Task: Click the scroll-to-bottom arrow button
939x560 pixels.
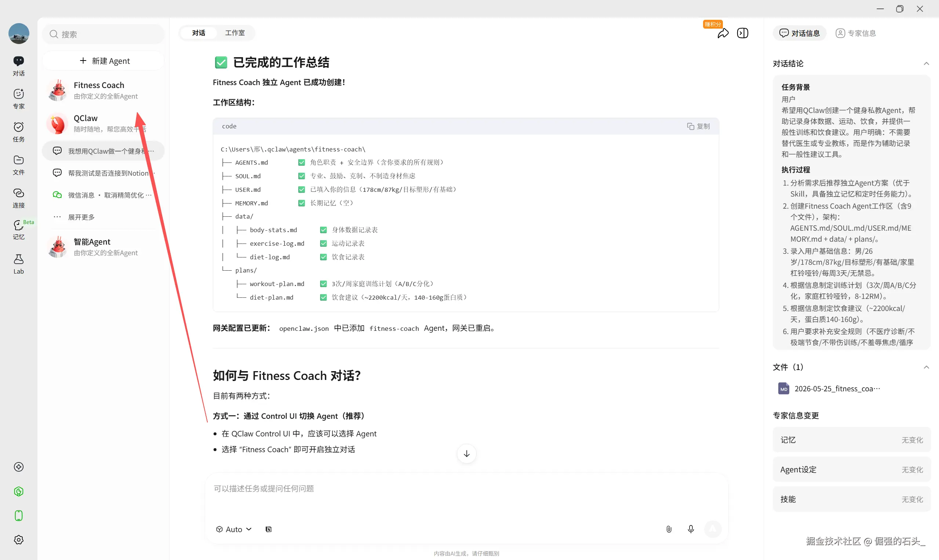Action: click(x=467, y=454)
